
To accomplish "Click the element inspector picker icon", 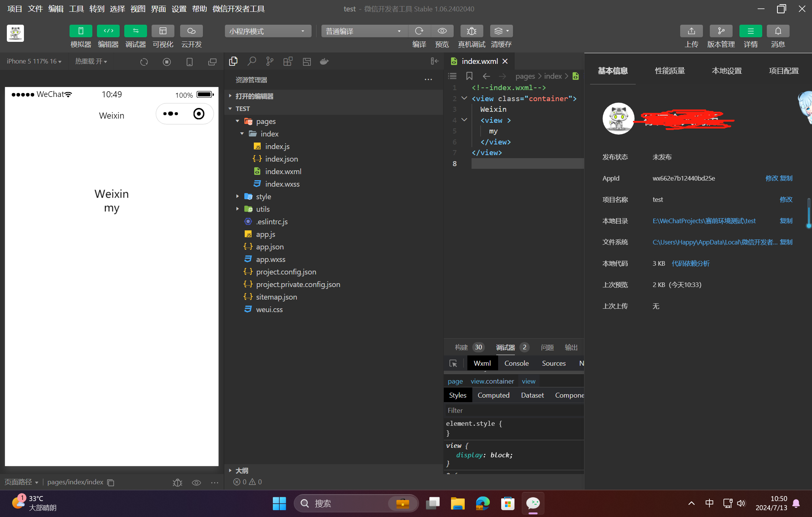I will pos(453,363).
